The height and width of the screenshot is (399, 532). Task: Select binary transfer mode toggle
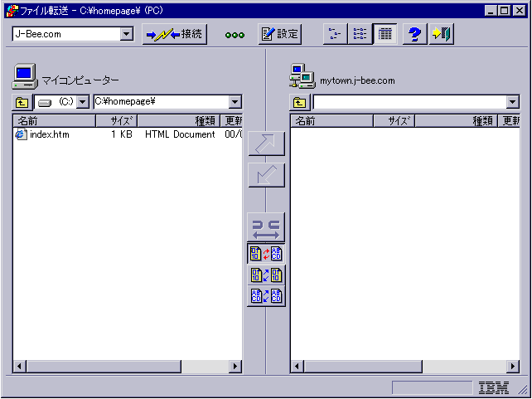pyautogui.click(x=266, y=275)
